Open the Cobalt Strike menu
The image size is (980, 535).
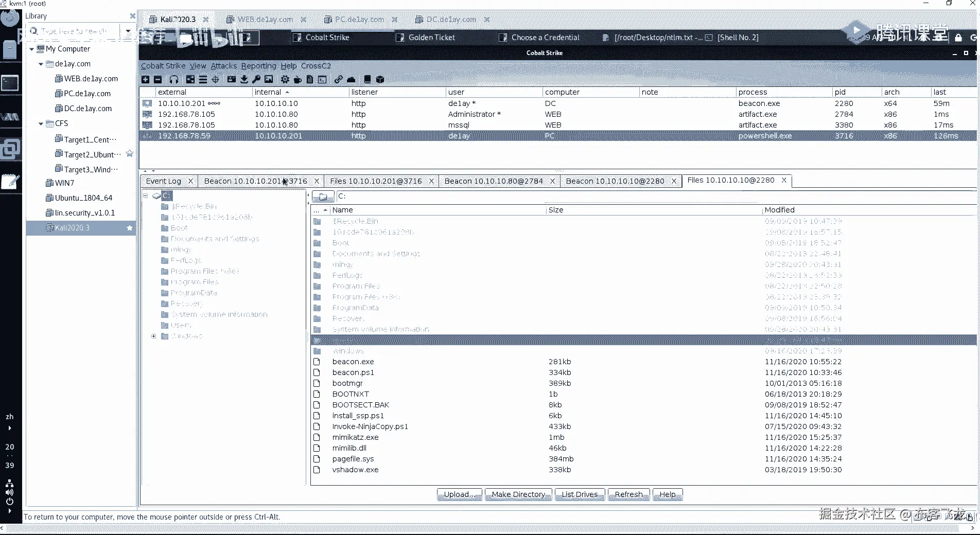pos(163,66)
